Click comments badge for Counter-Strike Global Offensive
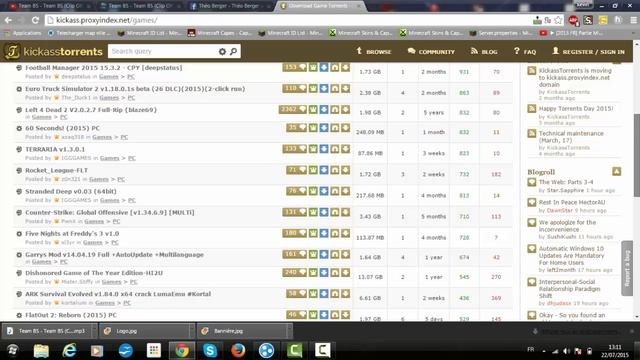This screenshot has width=640, height=360. click(294, 212)
